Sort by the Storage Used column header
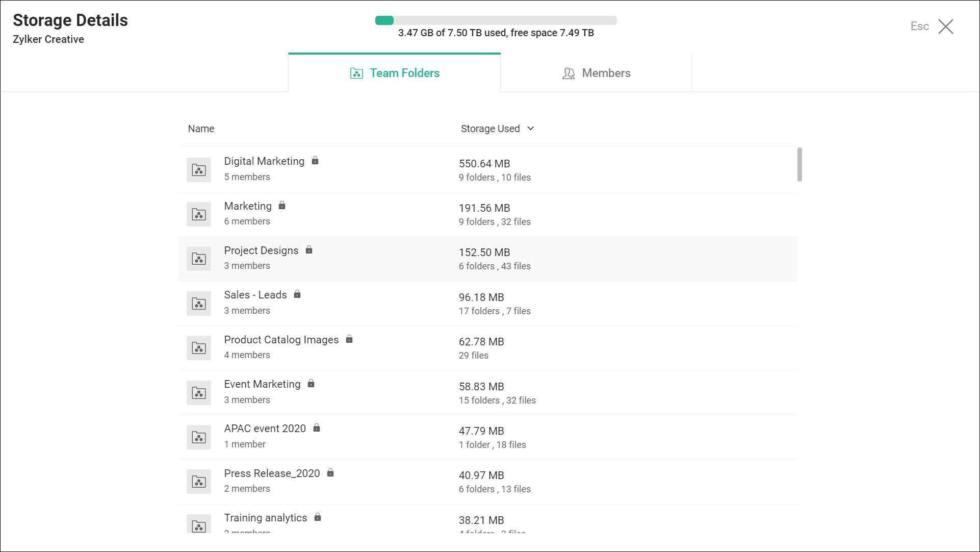This screenshot has height=552, width=980. pyautogui.click(x=490, y=129)
